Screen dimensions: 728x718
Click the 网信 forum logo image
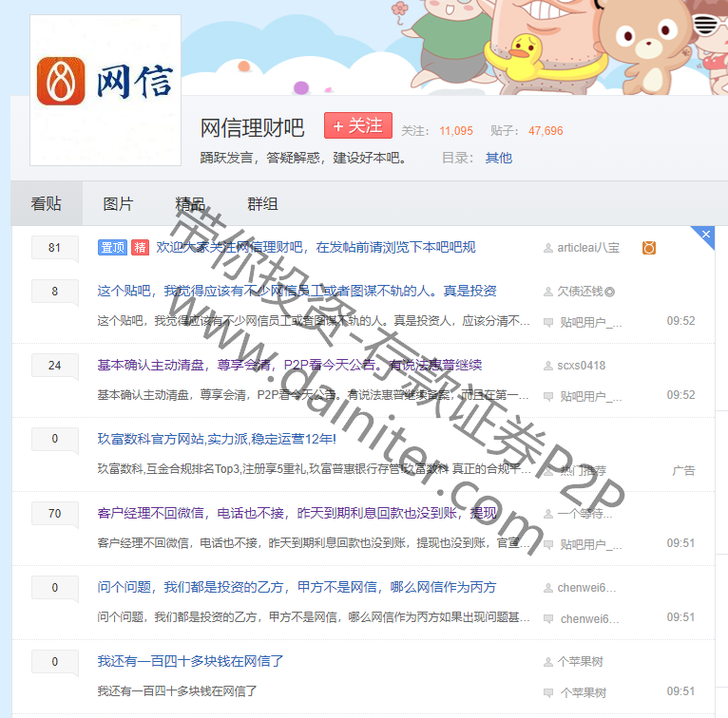(x=105, y=90)
